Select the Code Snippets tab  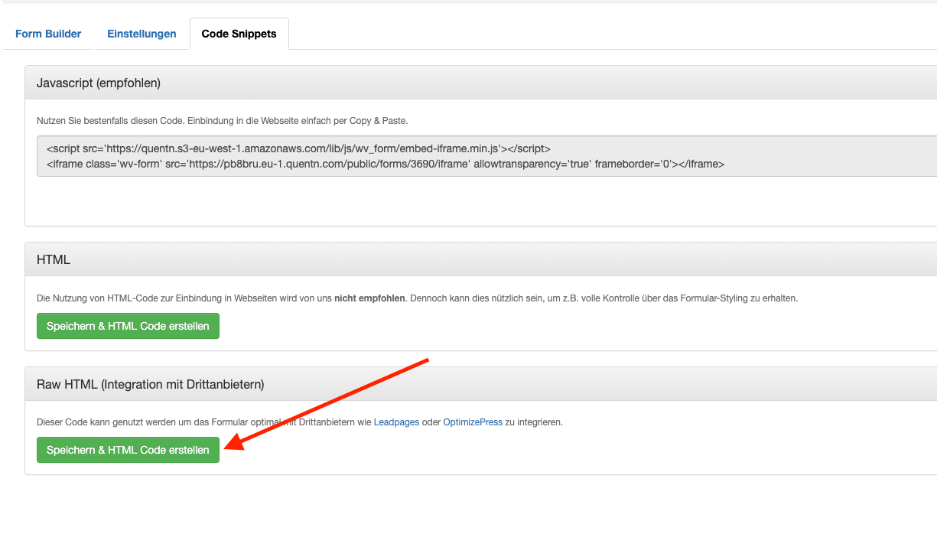(239, 34)
